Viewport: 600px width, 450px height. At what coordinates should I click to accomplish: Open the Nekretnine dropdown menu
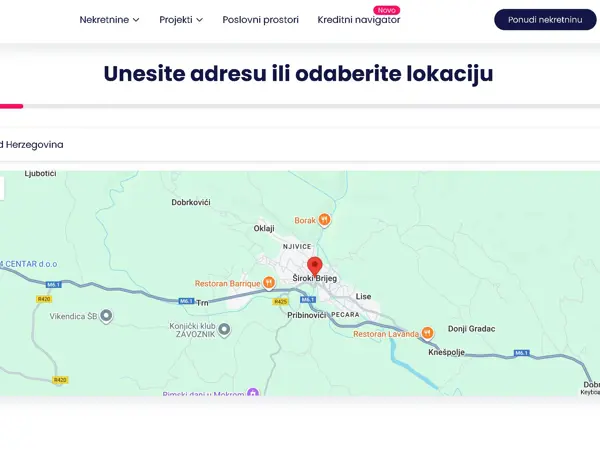tap(109, 20)
